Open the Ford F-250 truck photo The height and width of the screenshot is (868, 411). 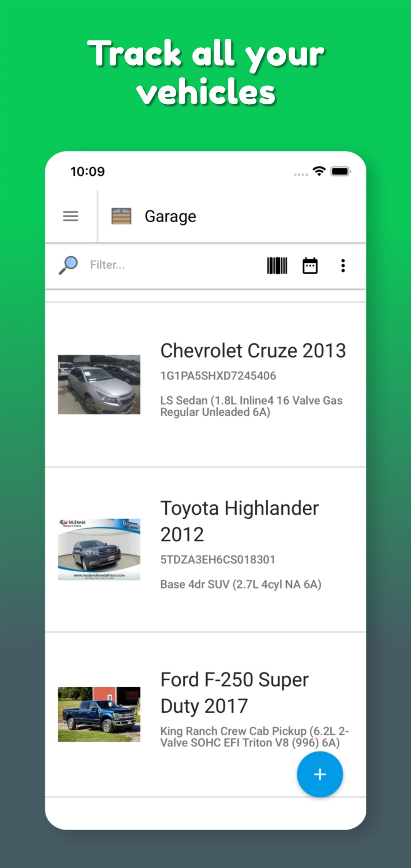[x=99, y=714]
